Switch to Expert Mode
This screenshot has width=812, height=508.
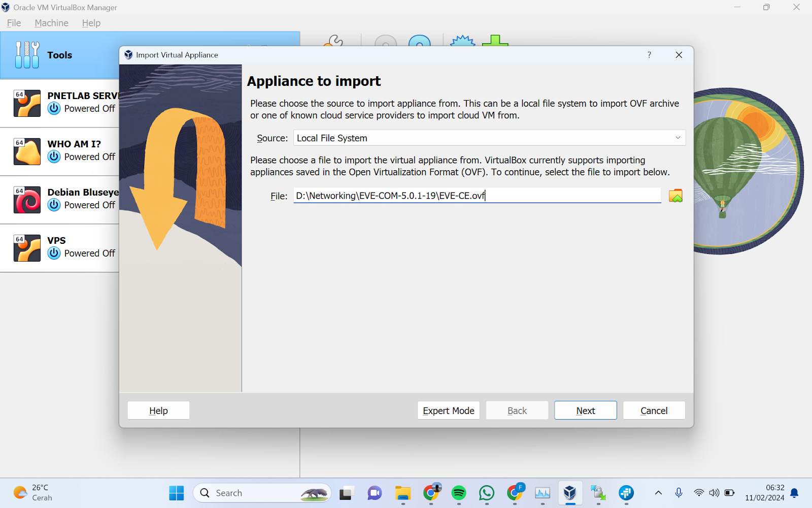pos(449,410)
